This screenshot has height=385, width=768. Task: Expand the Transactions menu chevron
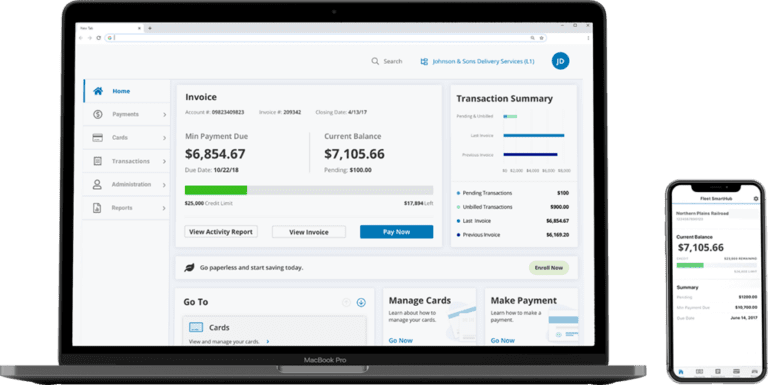[165, 162]
